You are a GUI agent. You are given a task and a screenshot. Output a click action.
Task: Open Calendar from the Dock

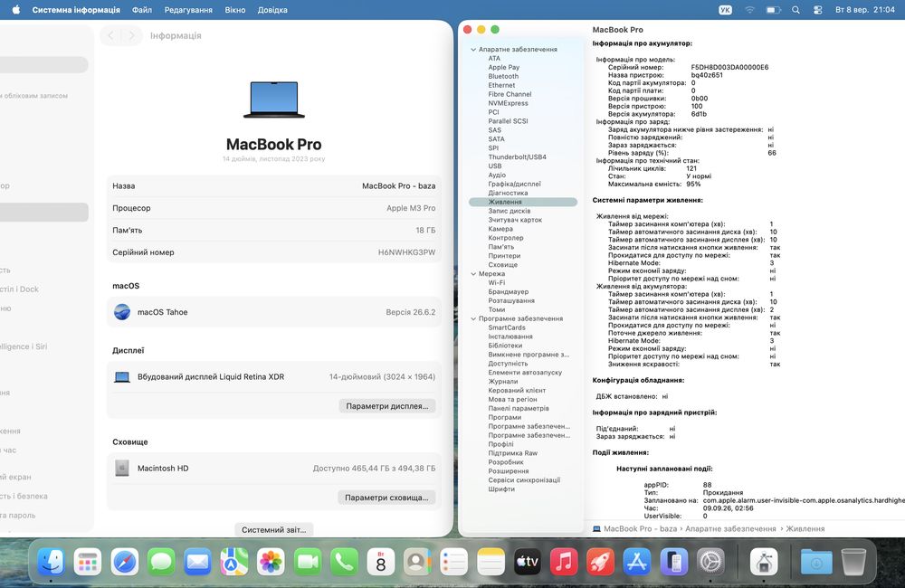click(380, 562)
